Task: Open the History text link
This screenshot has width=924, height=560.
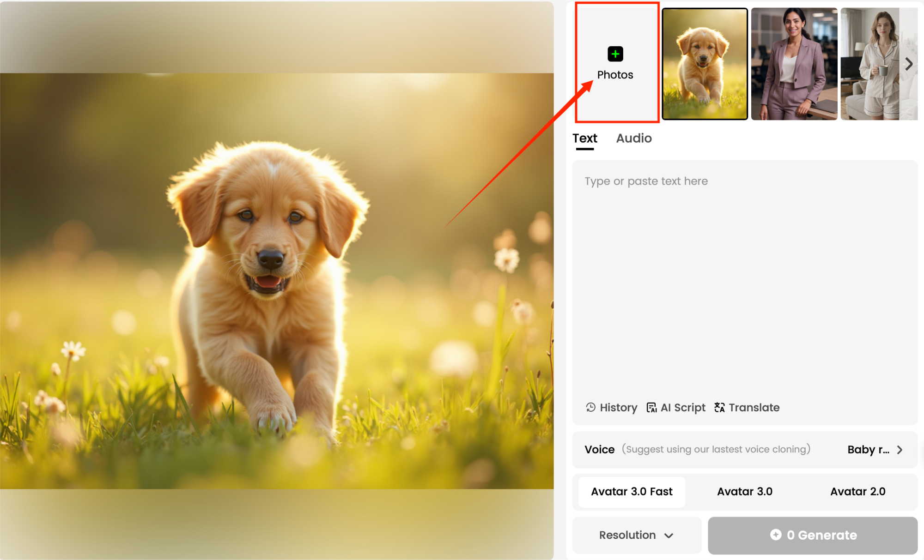Action: (618, 408)
